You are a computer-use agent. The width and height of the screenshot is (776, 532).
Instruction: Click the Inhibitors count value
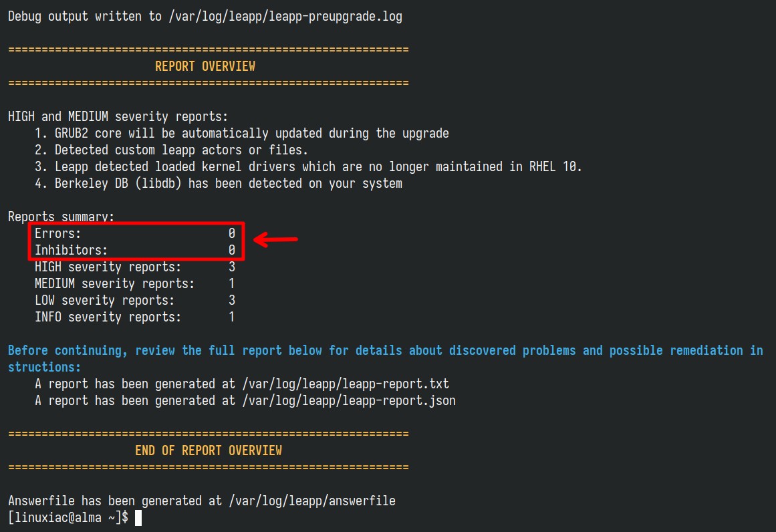coord(232,250)
